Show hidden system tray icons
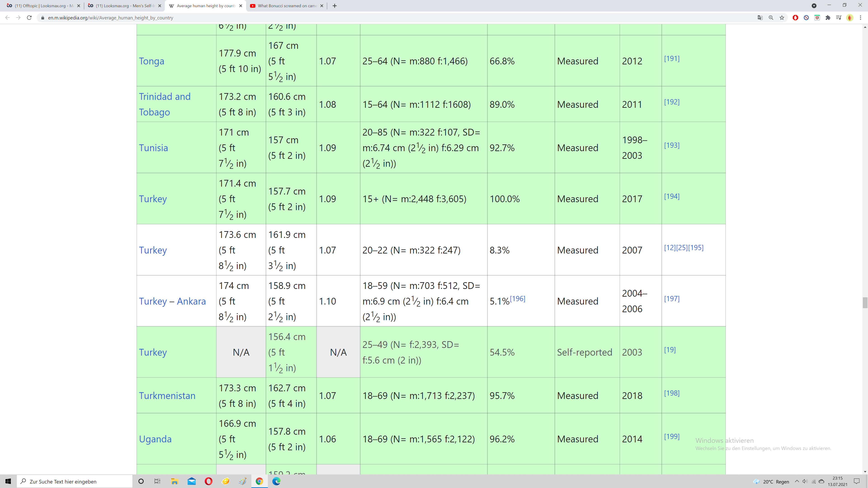Viewport: 868px width, 488px height. (797, 481)
